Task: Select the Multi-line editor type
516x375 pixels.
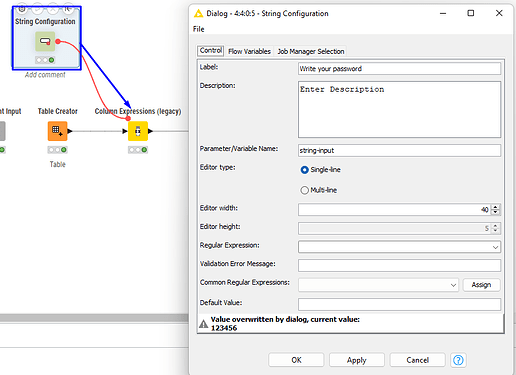Action: [304, 190]
